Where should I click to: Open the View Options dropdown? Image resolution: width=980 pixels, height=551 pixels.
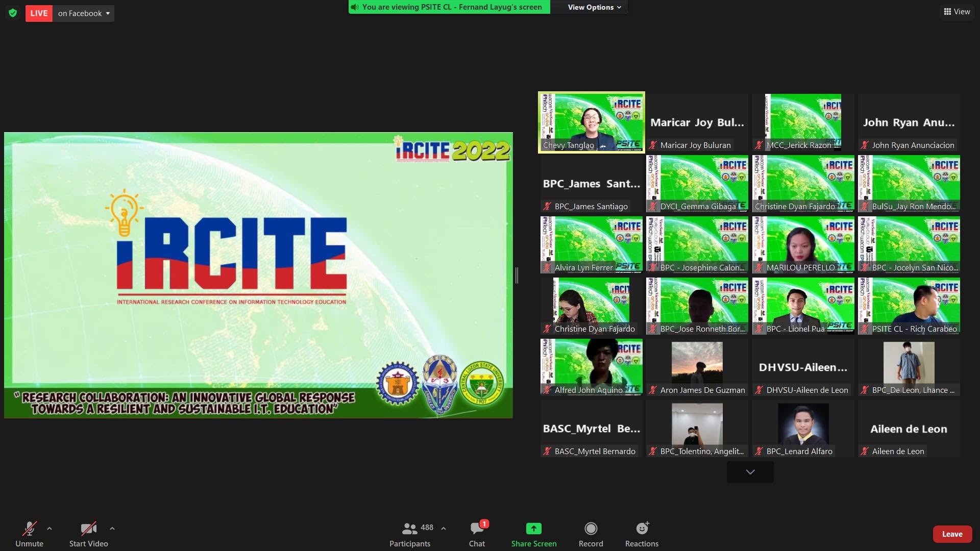(x=594, y=7)
